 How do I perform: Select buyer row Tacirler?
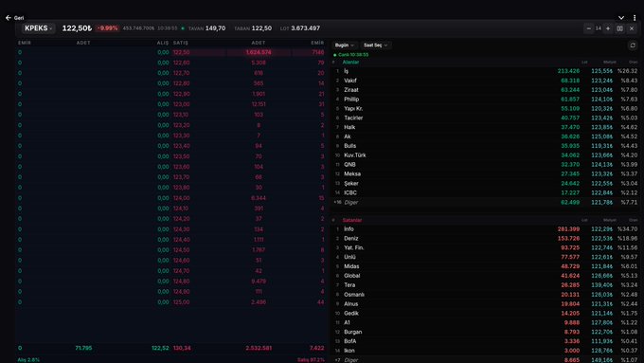[486, 118]
